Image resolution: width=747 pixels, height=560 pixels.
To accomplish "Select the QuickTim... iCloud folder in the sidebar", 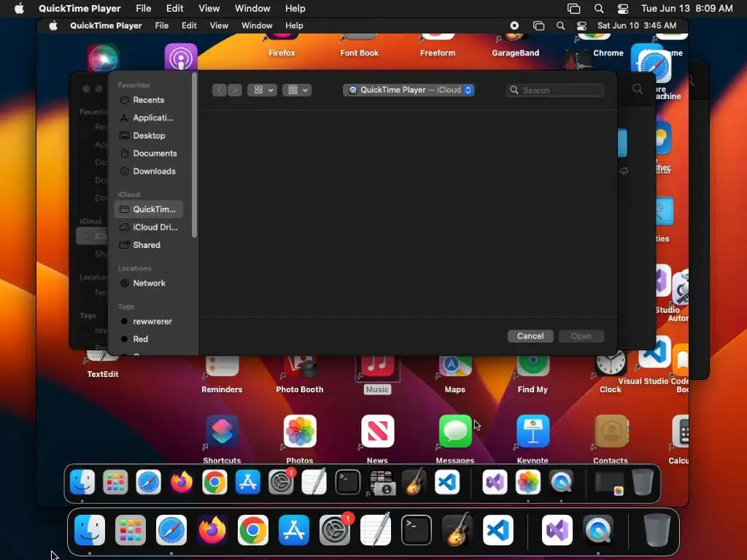I will pyautogui.click(x=149, y=209).
